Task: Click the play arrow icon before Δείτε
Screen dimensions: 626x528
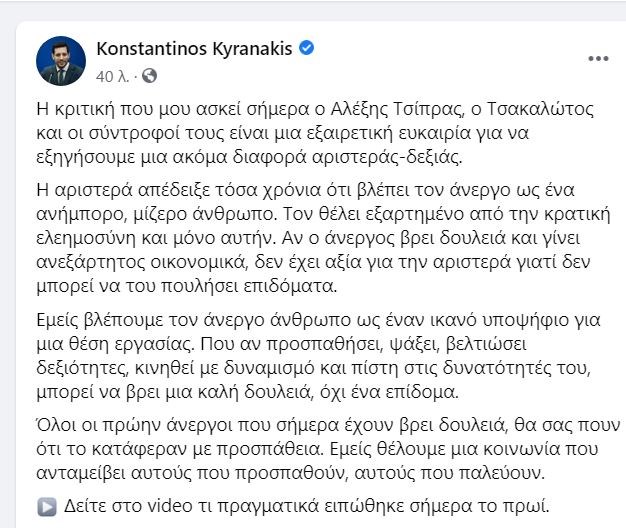Action: click(x=46, y=506)
